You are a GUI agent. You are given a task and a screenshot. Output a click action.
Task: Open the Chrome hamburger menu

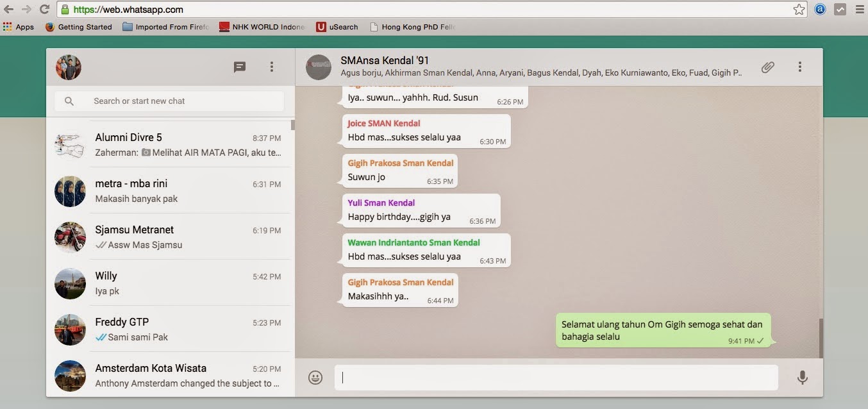point(859,10)
